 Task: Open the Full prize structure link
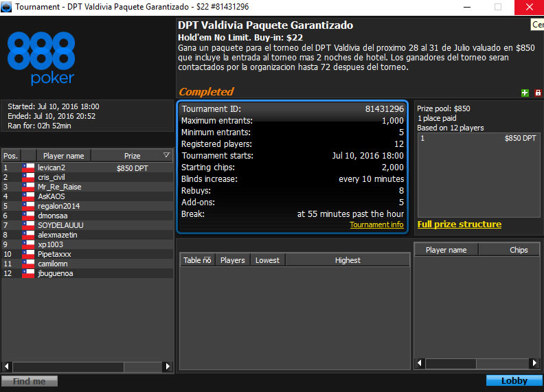[x=459, y=224]
